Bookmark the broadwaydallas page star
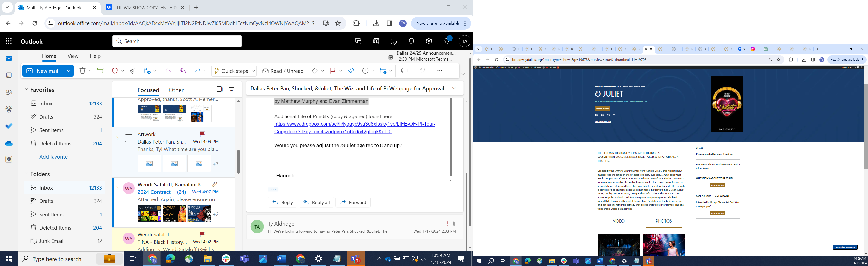This screenshot has height=266, width=868. [779, 60]
